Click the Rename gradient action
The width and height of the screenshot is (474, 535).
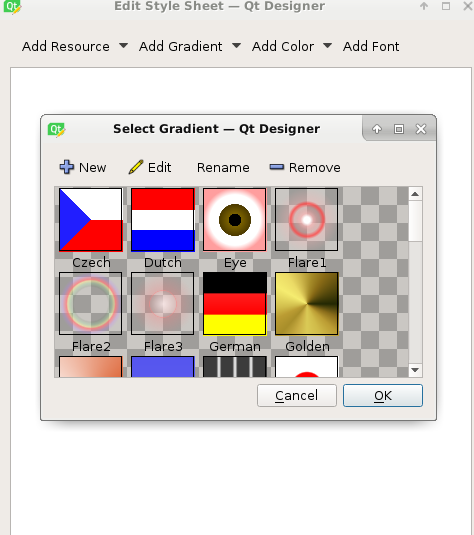pos(223,168)
